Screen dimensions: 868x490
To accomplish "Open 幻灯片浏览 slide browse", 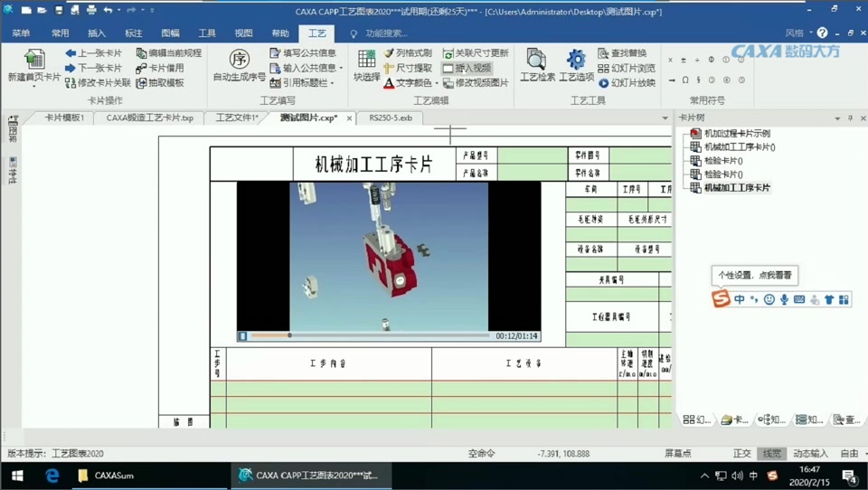I will [627, 68].
